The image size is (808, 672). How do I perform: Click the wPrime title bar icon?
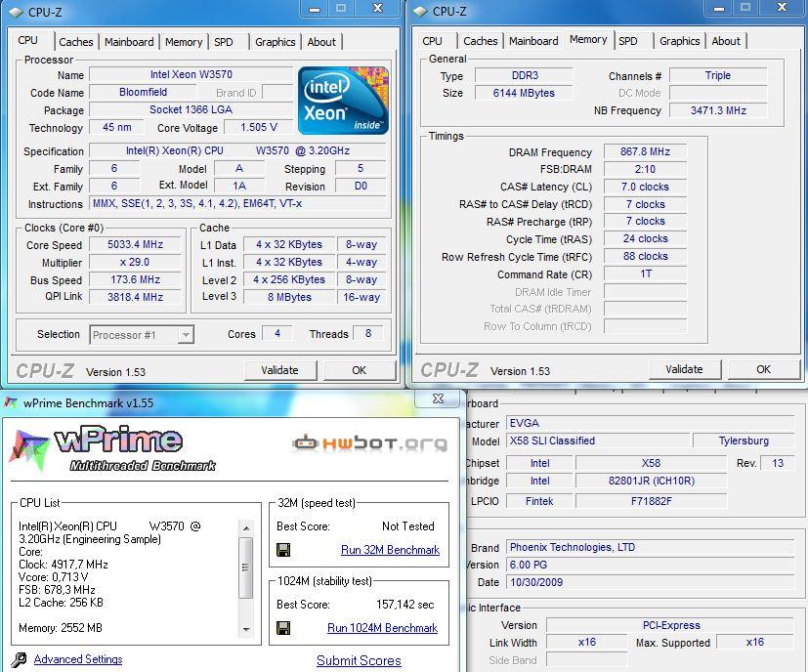pos(11,403)
